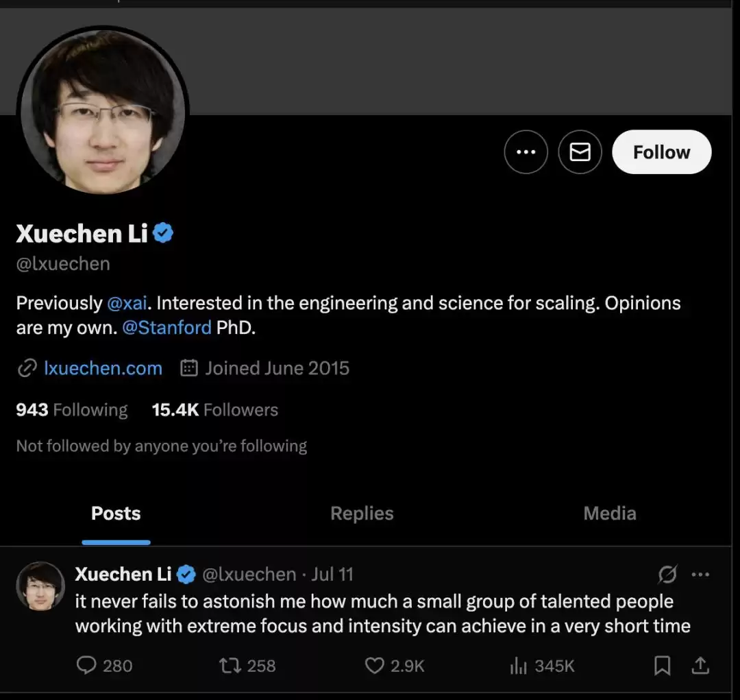The width and height of the screenshot is (740, 700).
Task: Repost the tweet with retweet icon
Action: point(227,665)
